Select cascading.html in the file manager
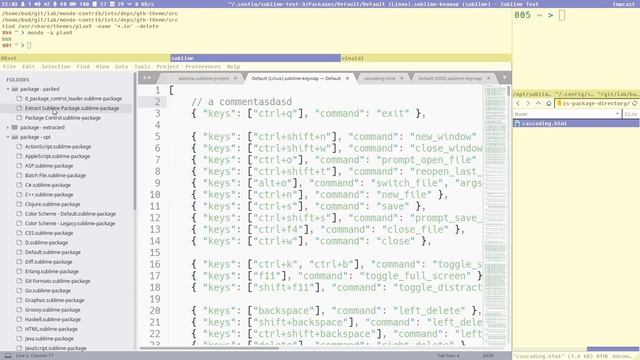The image size is (640, 360). (x=576, y=123)
